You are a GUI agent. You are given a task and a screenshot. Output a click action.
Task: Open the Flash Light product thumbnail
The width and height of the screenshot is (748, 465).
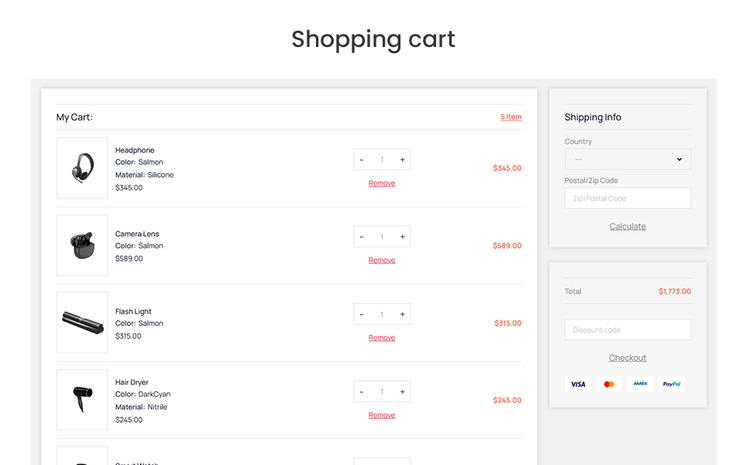[x=82, y=322]
